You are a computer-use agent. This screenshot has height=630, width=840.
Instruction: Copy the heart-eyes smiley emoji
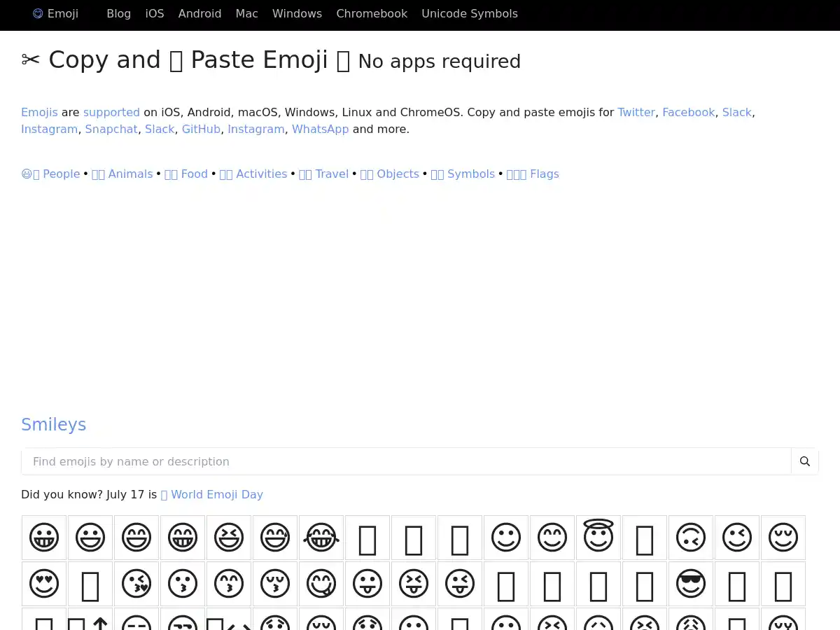(x=44, y=584)
